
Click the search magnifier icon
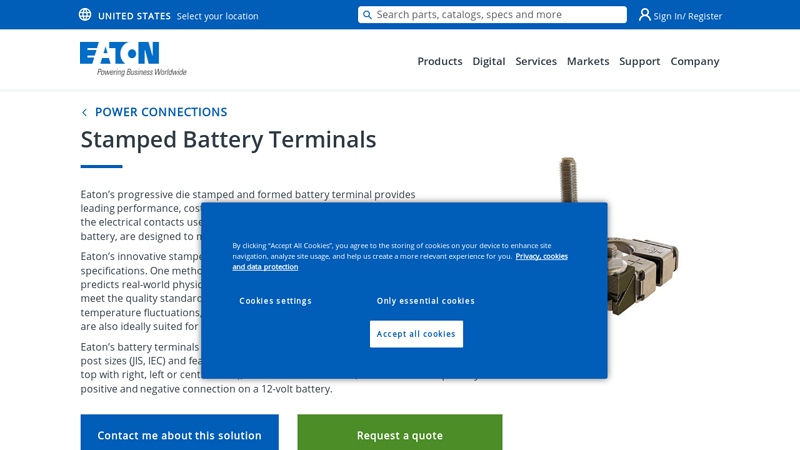coord(367,15)
